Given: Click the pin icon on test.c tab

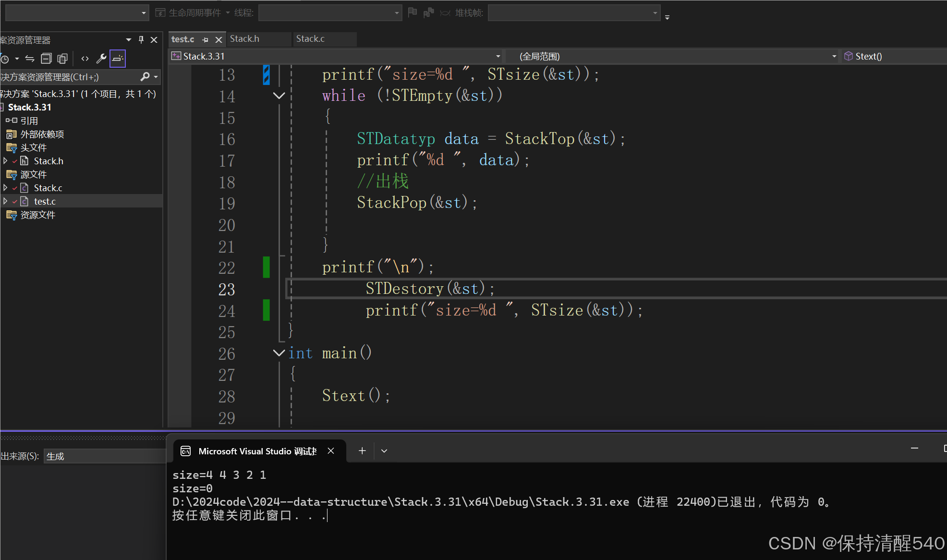Looking at the screenshot, I should [206, 40].
